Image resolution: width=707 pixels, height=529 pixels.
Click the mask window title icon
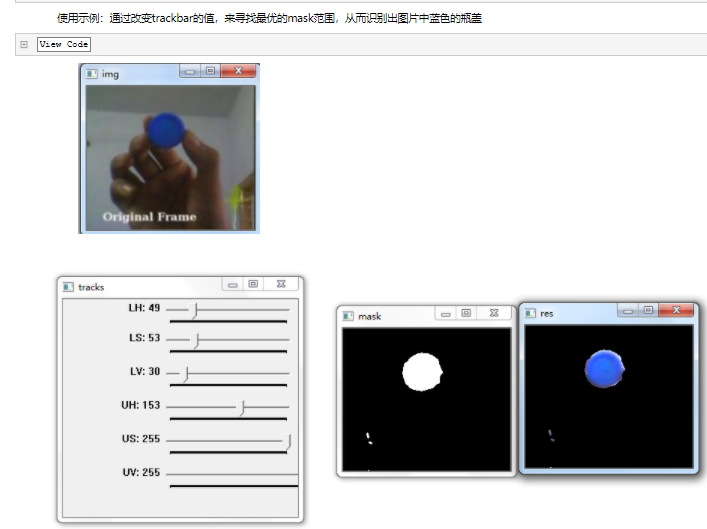click(x=348, y=316)
